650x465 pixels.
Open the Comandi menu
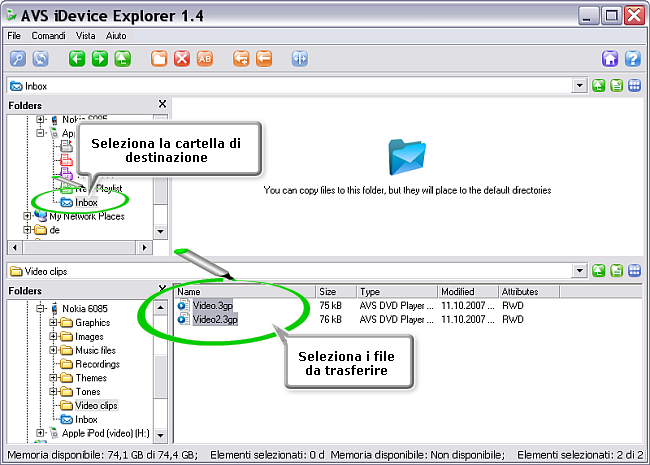(49, 36)
